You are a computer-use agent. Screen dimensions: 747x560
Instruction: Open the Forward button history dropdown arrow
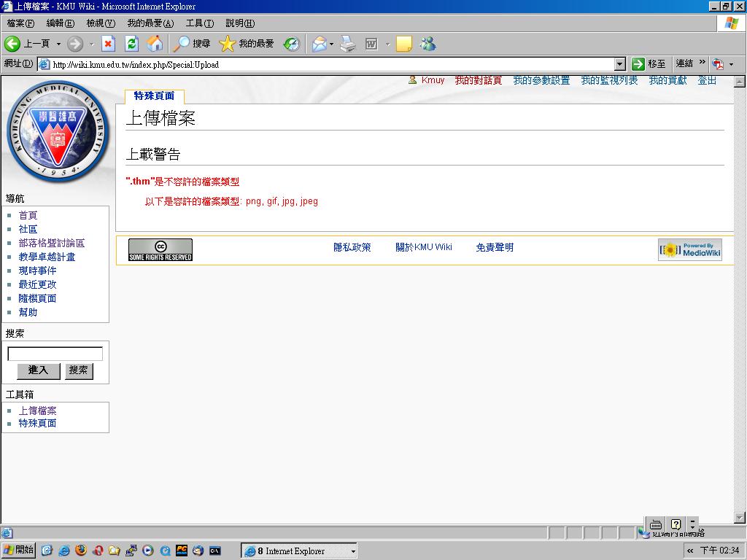point(91,44)
